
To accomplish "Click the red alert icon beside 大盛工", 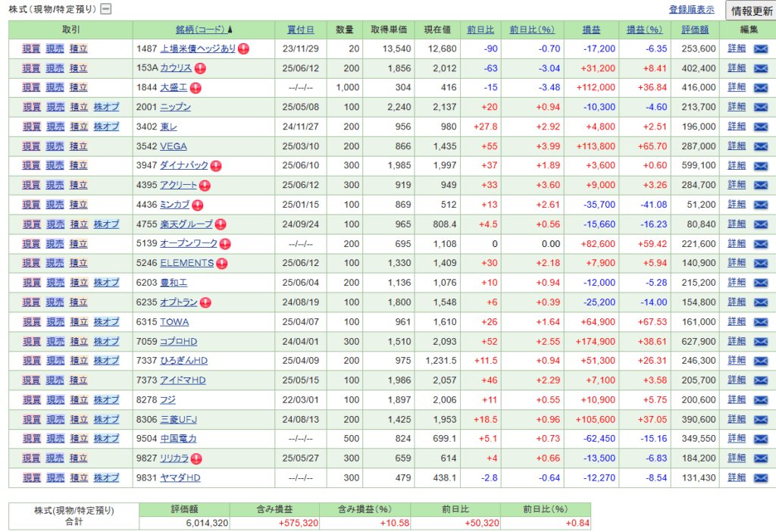I will coord(196,88).
